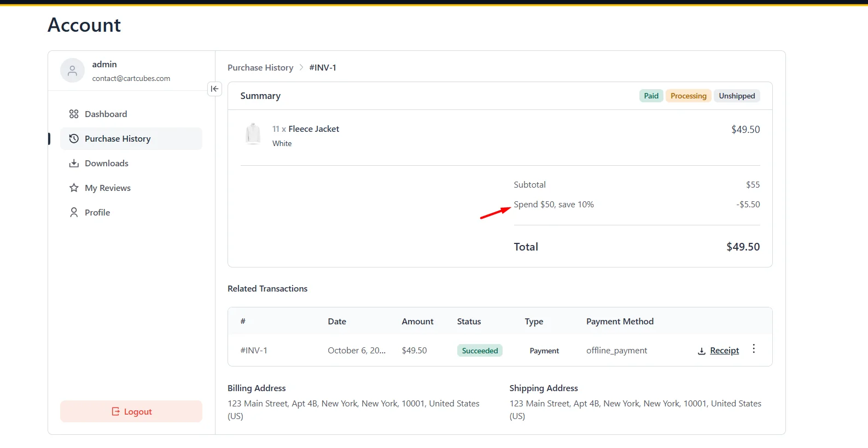Click the Shipping Address heading
This screenshot has width=868, height=448.
[544, 388]
